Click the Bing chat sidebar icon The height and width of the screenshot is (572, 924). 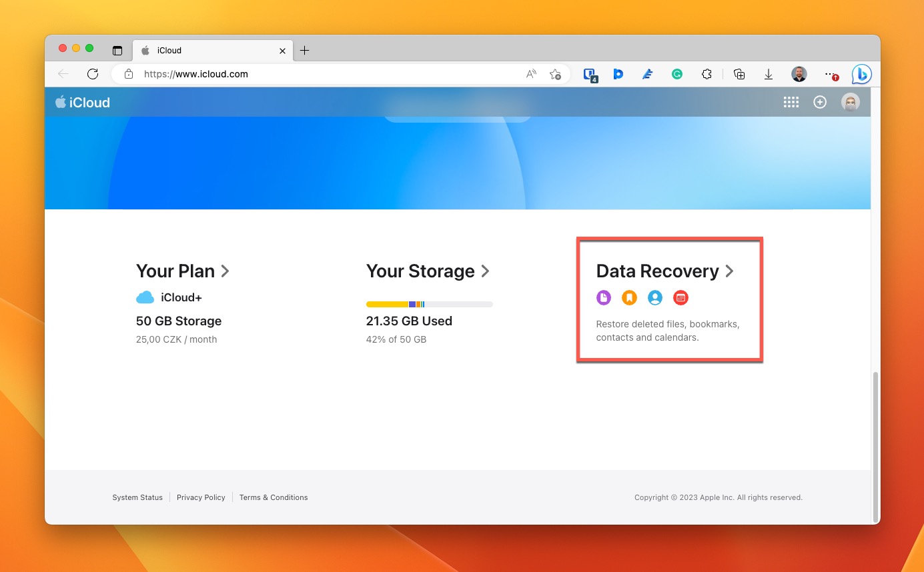tap(861, 75)
